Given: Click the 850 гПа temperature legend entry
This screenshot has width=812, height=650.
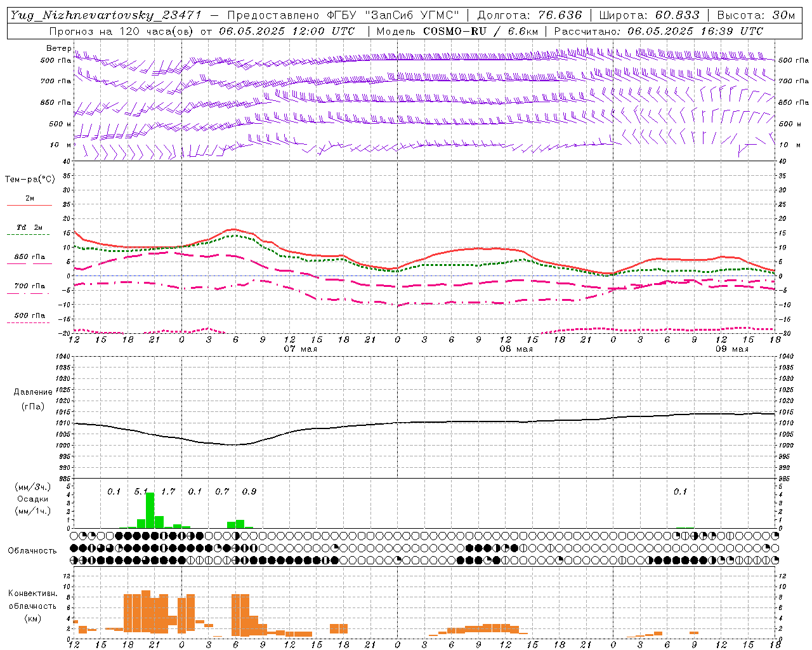Looking at the screenshot, I should pyautogui.click(x=30, y=257).
